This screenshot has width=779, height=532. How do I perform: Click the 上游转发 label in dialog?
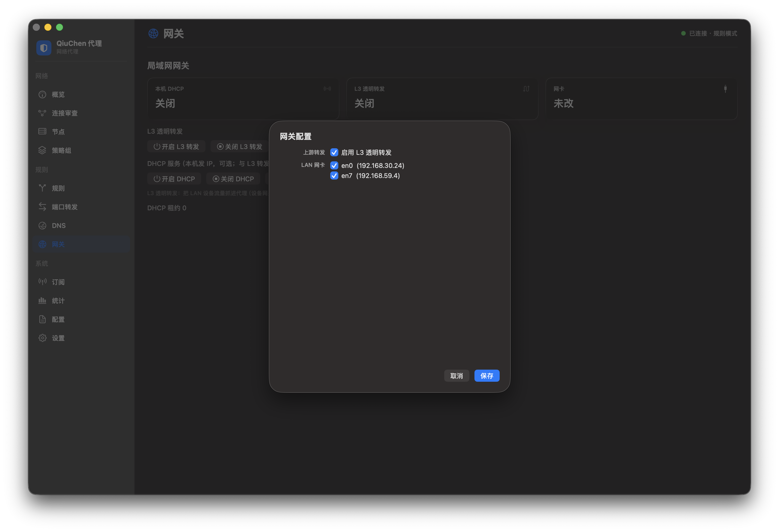pyautogui.click(x=314, y=153)
